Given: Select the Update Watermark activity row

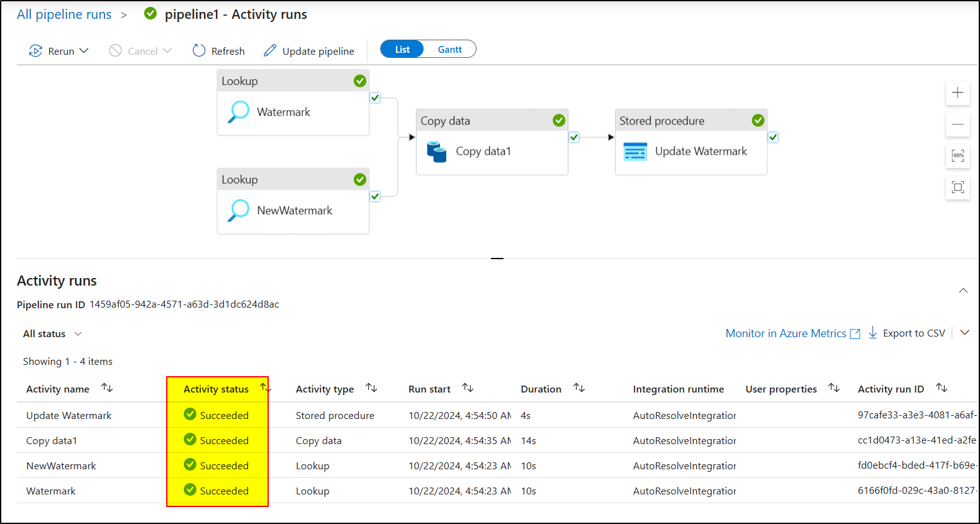Looking at the screenshot, I should [497, 415].
